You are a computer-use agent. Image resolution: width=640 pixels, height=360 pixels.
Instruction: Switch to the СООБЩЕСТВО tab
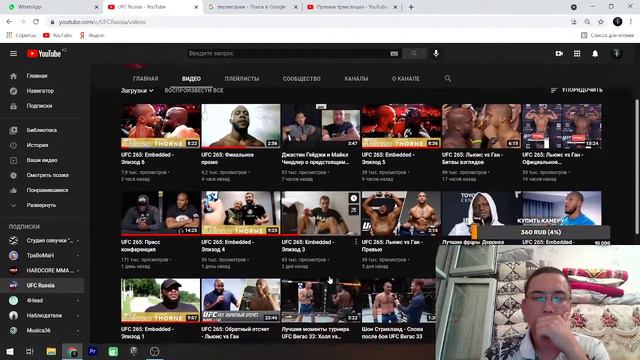[302, 78]
